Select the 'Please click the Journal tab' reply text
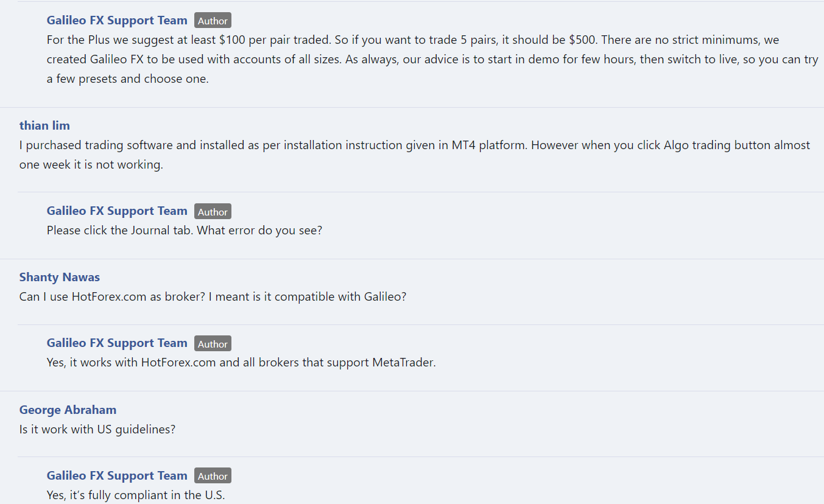This screenshot has height=504, width=824. click(x=185, y=231)
